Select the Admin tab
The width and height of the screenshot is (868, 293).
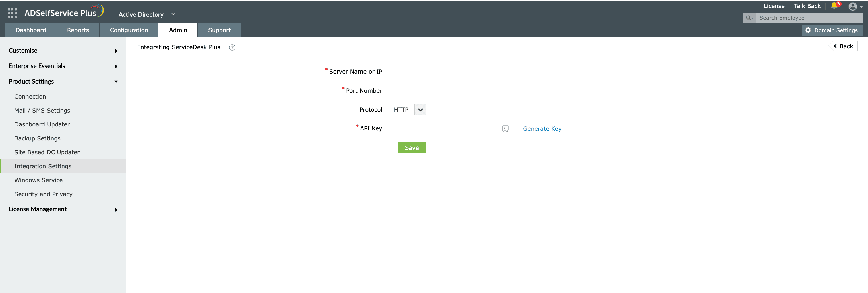point(178,30)
